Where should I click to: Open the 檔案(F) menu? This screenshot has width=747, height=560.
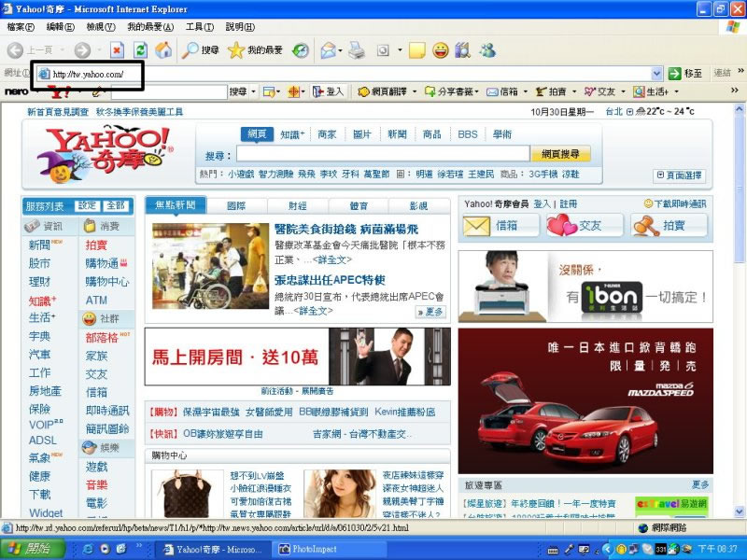click(x=21, y=27)
